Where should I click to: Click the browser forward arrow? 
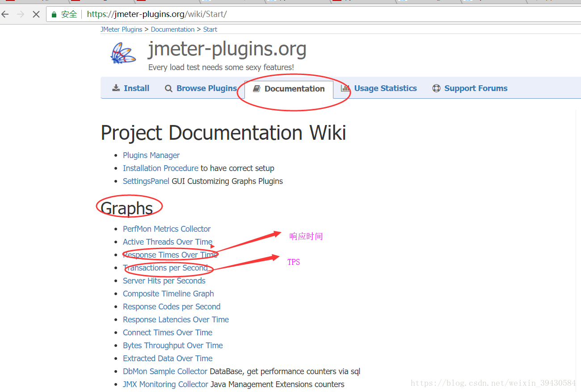[x=20, y=14]
